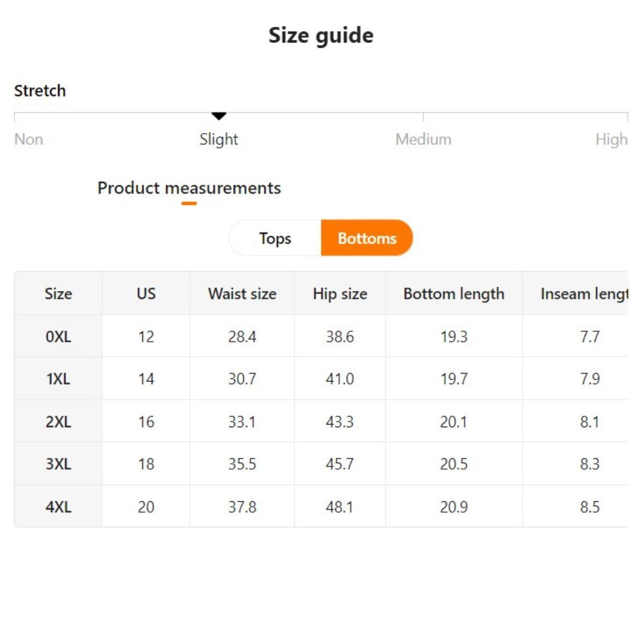The height and width of the screenshot is (644, 644).
Task: Click the stretch slider black triangle marker
Action: tap(218, 115)
